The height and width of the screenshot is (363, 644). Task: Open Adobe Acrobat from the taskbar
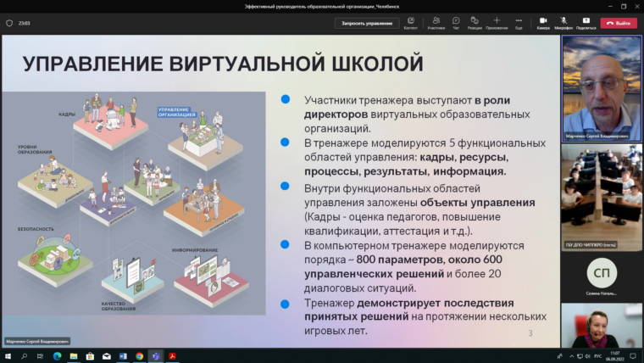[x=172, y=356]
